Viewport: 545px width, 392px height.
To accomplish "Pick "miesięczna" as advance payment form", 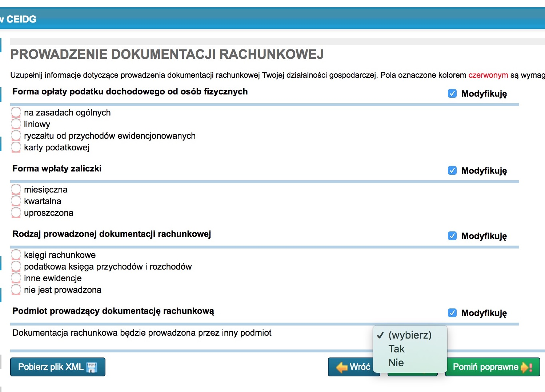I will [16, 189].
